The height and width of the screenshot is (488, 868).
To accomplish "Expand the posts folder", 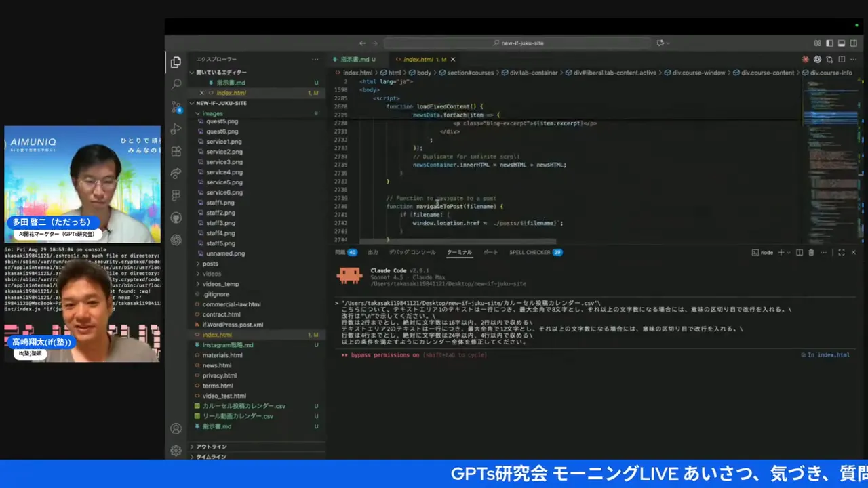I will pos(210,264).
